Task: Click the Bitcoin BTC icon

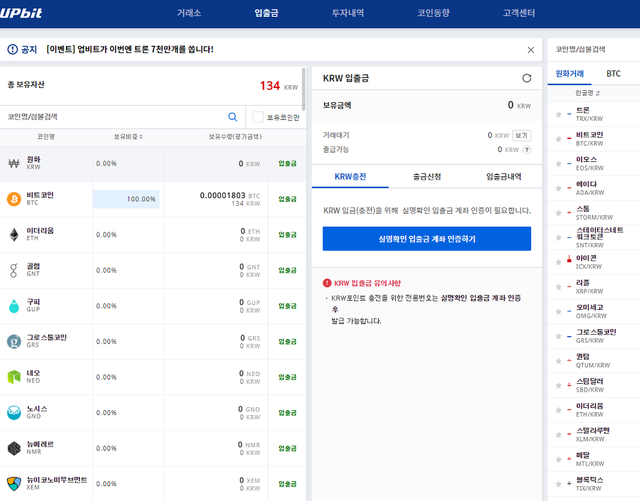Action: (14, 199)
